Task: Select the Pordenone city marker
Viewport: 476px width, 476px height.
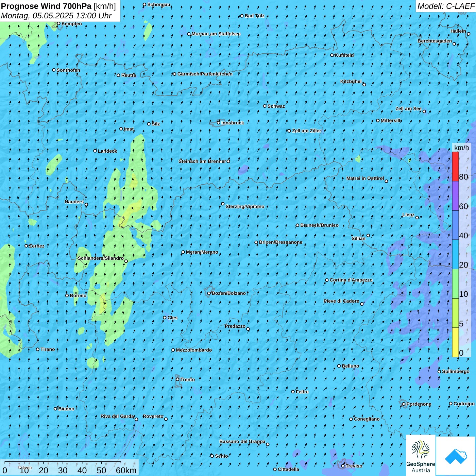Action: [x=404, y=404]
